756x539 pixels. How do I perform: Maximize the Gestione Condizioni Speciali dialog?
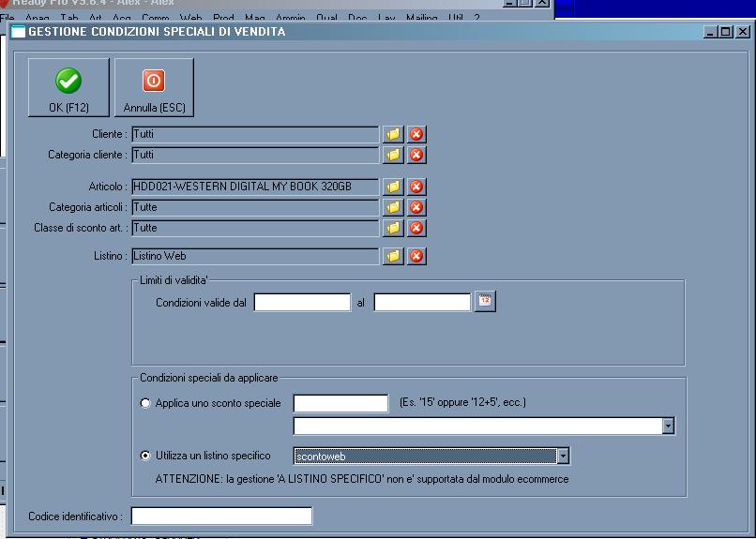725,32
